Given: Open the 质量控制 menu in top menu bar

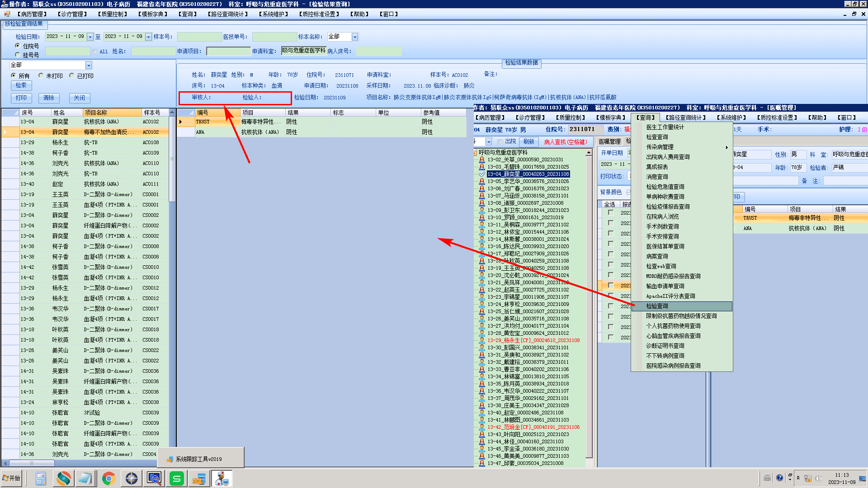Looking at the screenshot, I should point(113,14).
